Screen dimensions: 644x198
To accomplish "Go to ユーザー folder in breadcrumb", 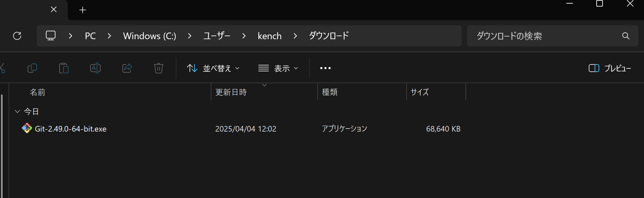I will pos(217,36).
